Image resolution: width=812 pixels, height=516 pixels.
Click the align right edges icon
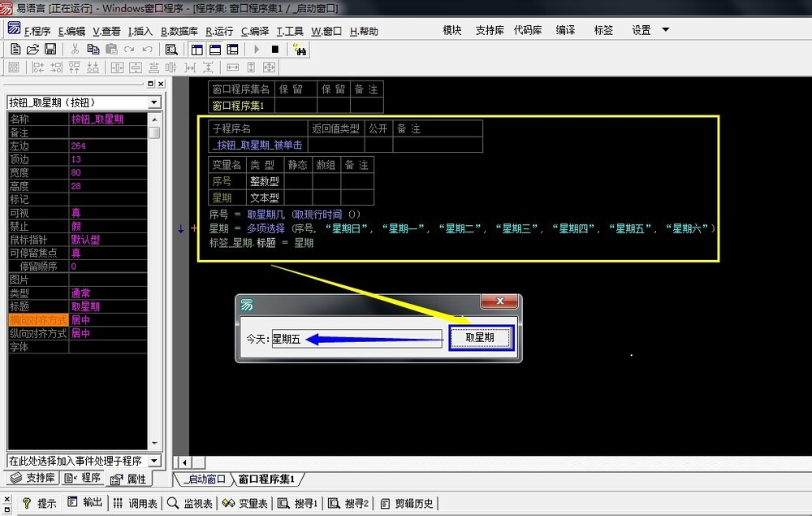[57, 67]
